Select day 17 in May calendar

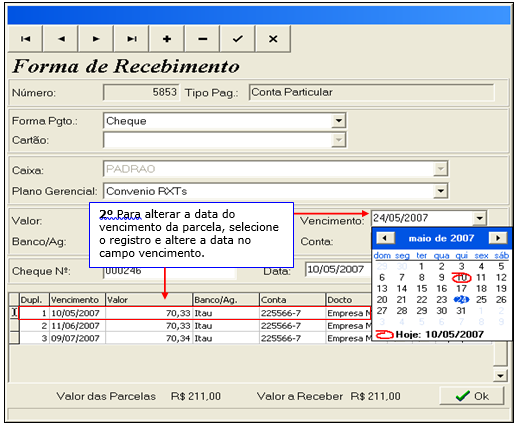tap(461, 288)
